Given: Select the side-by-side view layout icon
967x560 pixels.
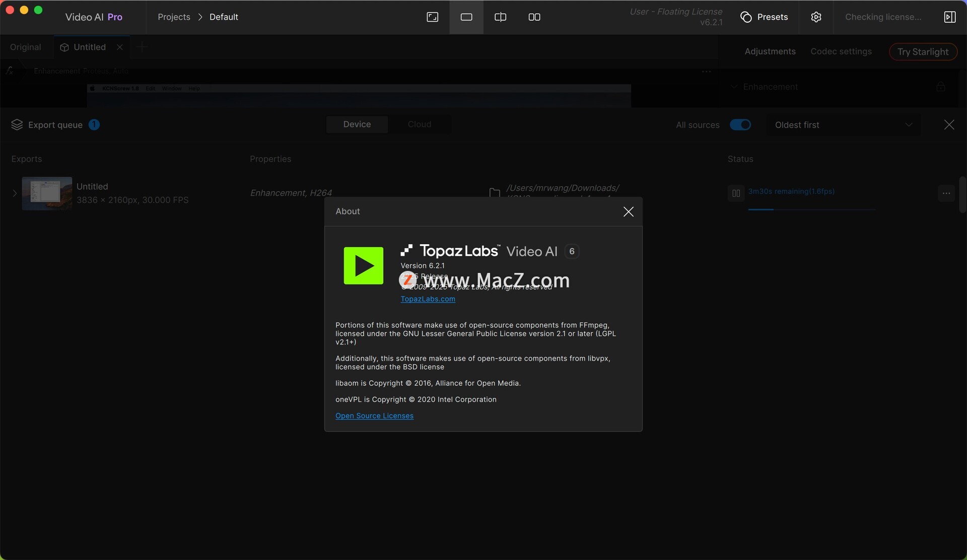Looking at the screenshot, I should coord(534,17).
